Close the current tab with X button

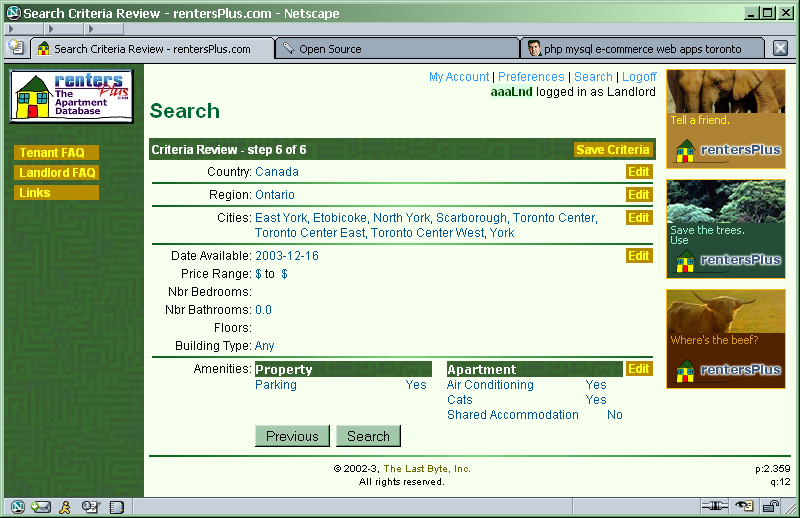click(781, 48)
